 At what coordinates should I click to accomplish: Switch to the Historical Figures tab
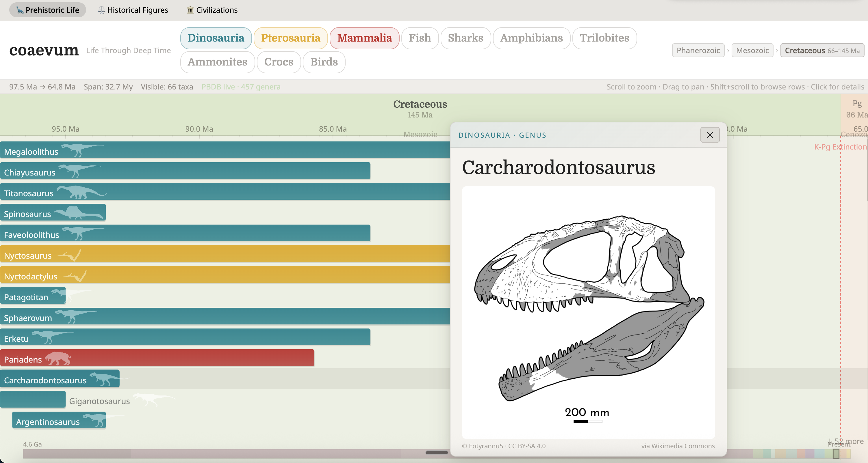tap(133, 10)
